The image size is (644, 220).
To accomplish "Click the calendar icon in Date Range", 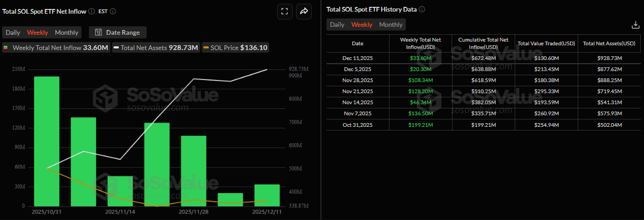I will (x=98, y=33).
